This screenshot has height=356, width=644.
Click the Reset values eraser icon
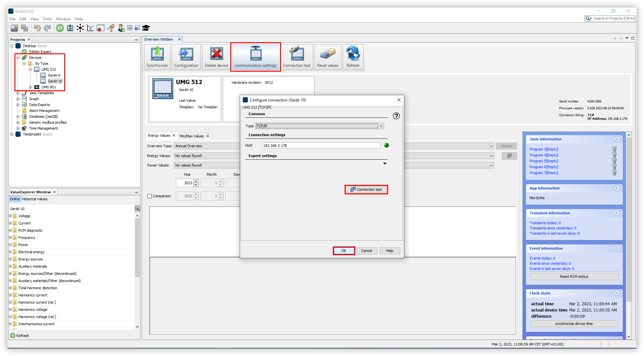328,56
